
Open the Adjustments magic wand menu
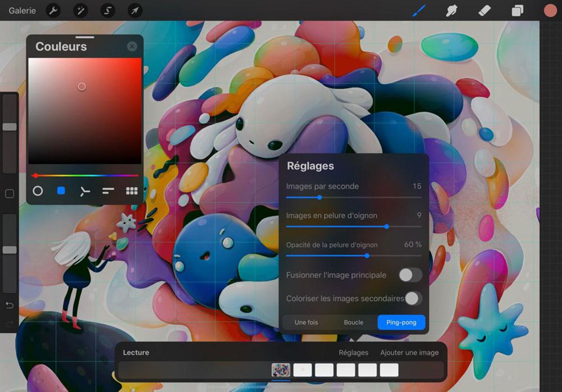81,10
